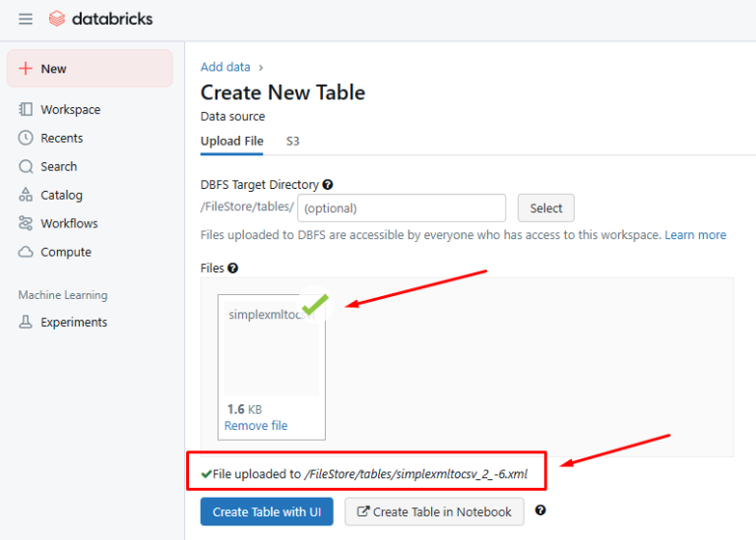Screen dimensions: 756x540
Task: Open Compute cloud icon
Action: tap(26, 252)
